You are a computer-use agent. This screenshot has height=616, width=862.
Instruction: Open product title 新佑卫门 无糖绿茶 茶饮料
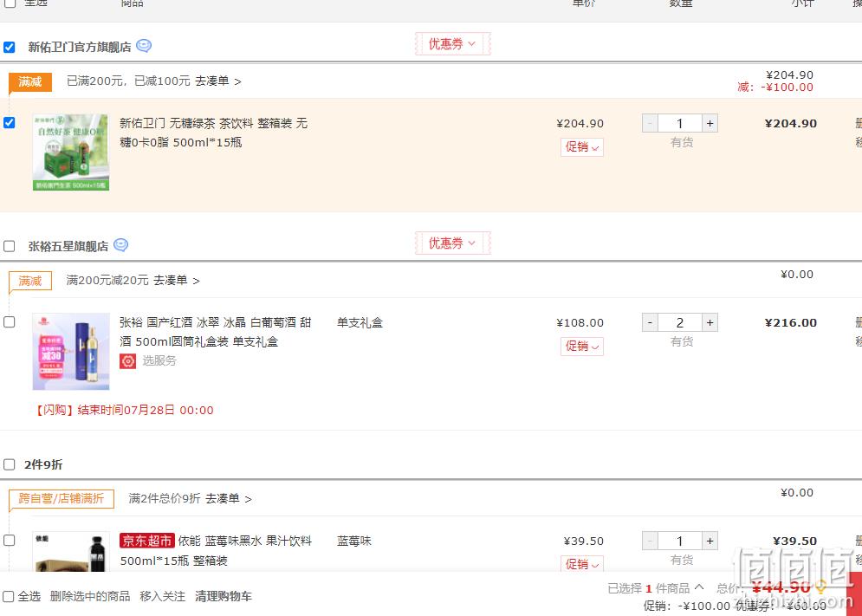pos(214,133)
